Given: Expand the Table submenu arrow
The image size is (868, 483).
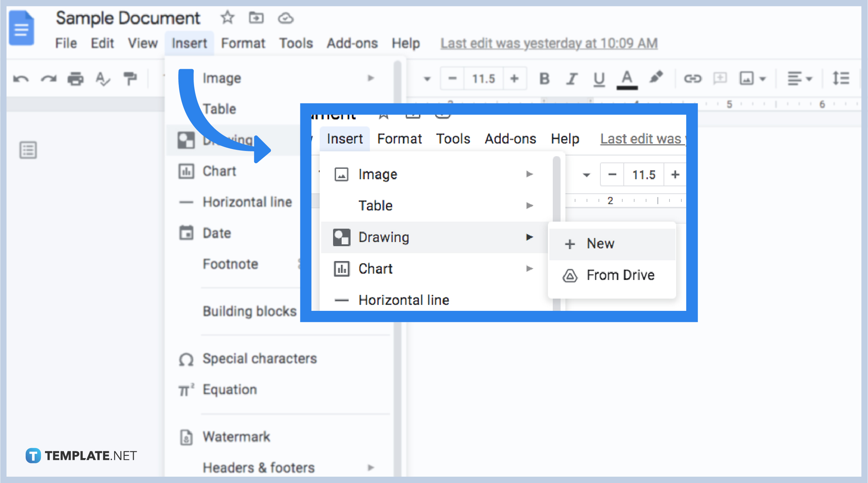Looking at the screenshot, I should 530,206.
